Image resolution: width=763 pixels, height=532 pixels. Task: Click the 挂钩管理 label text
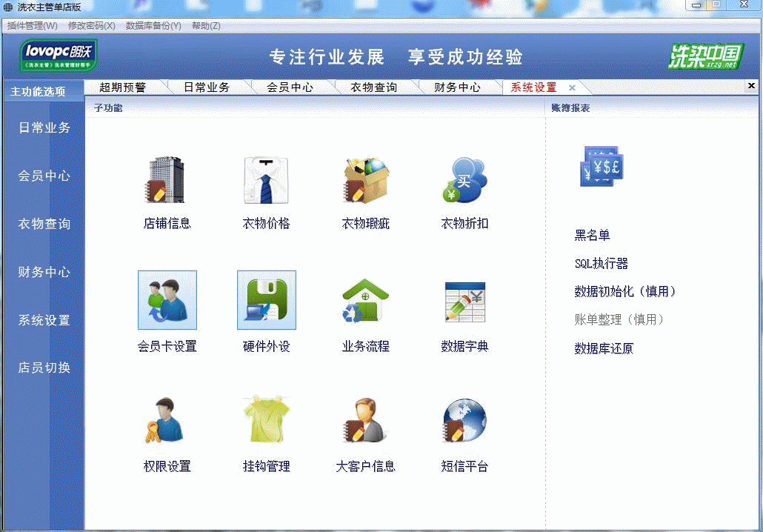(266, 466)
